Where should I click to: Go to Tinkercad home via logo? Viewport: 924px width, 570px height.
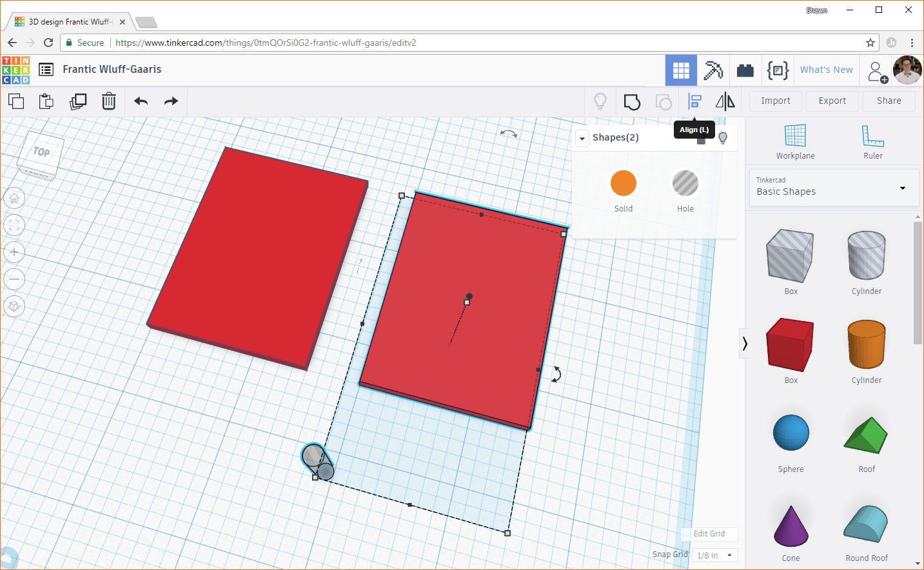point(16,70)
